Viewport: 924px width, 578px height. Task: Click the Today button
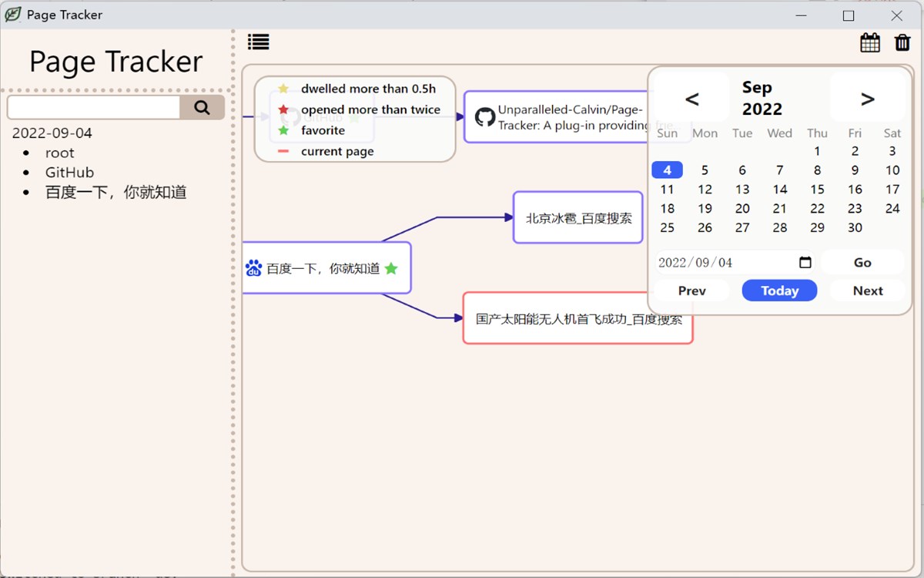pyautogui.click(x=779, y=291)
